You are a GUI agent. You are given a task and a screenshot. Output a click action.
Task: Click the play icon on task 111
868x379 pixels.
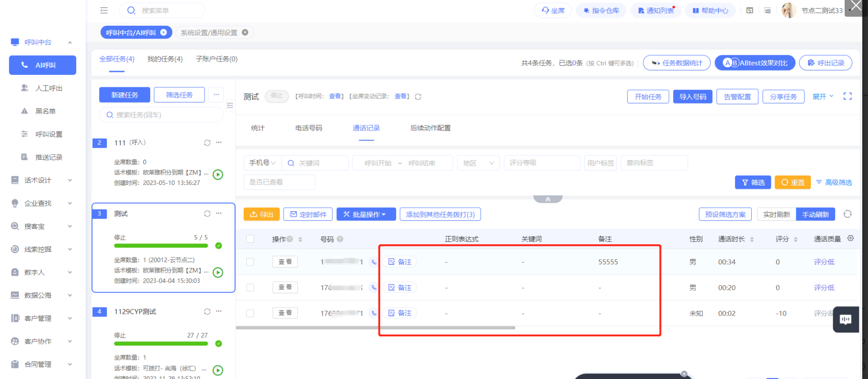pos(218,174)
